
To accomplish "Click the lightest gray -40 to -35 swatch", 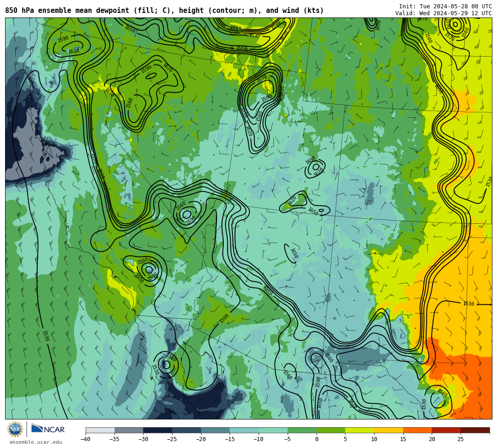I will coord(100,430).
